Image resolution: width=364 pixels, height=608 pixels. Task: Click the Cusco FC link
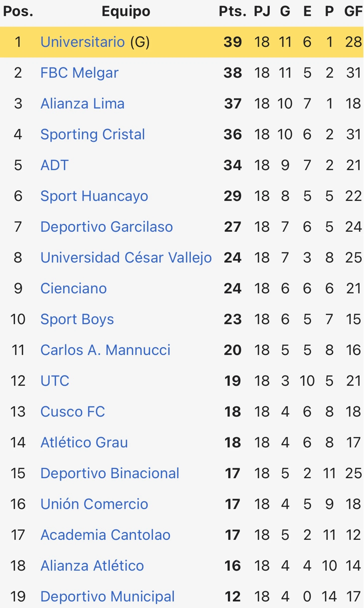73,412
